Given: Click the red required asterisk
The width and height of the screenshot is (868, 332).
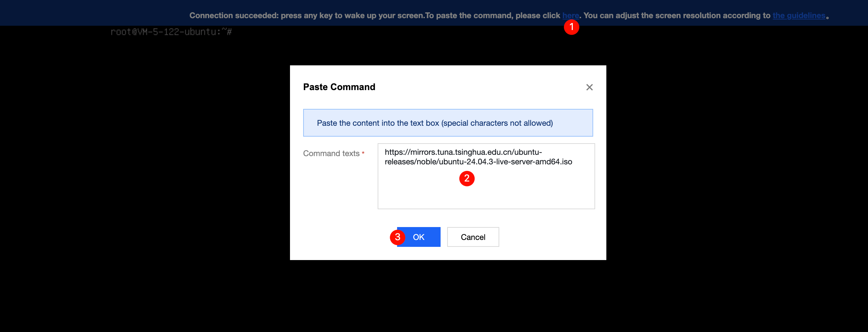Looking at the screenshot, I should [363, 153].
